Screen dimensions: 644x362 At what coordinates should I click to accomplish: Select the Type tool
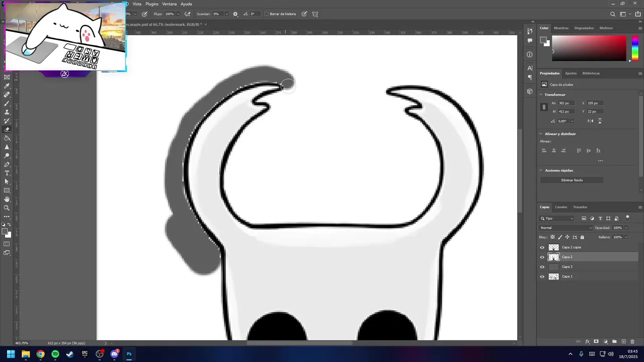tap(7, 173)
